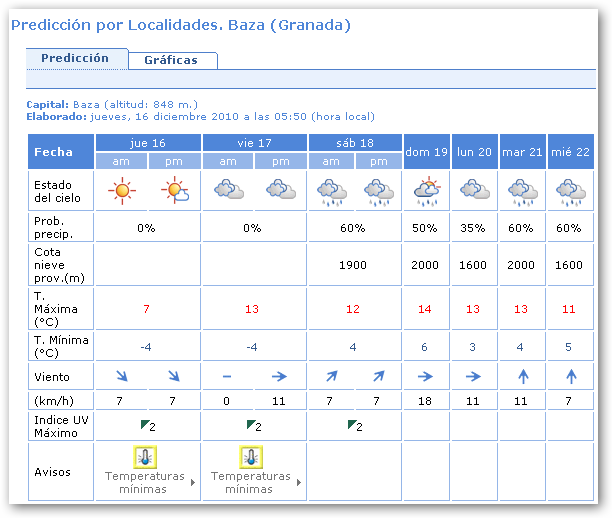Click the Temperaturas mínimas text under vie 17
The image size is (612, 518).
click(x=249, y=483)
